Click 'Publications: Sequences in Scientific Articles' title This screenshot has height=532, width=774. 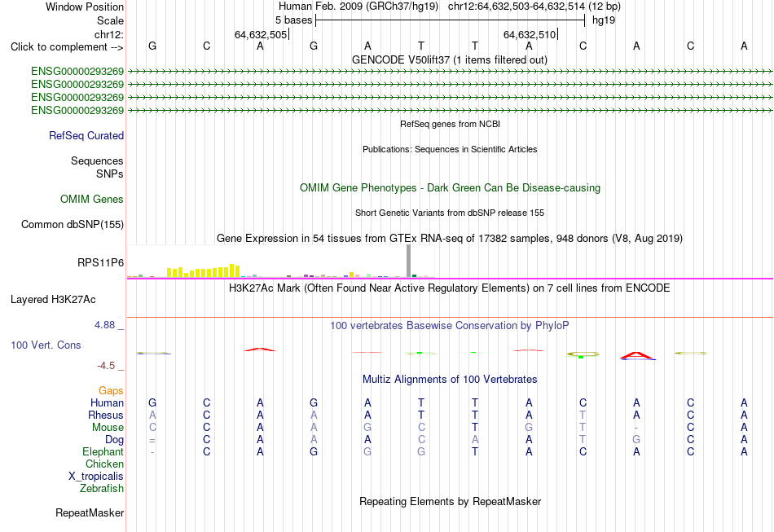click(450, 149)
